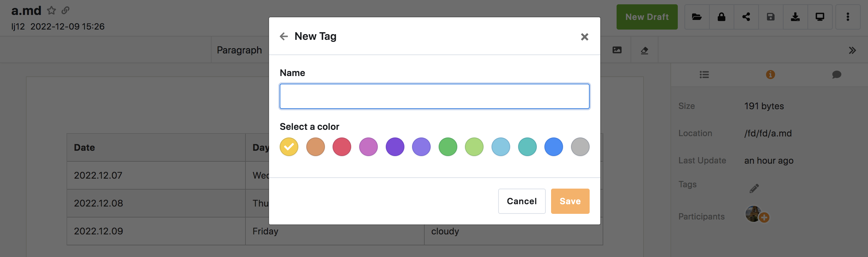This screenshot has height=257, width=868.
Task: Click the 2022.12.07 table cell
Action: (156, 175)
